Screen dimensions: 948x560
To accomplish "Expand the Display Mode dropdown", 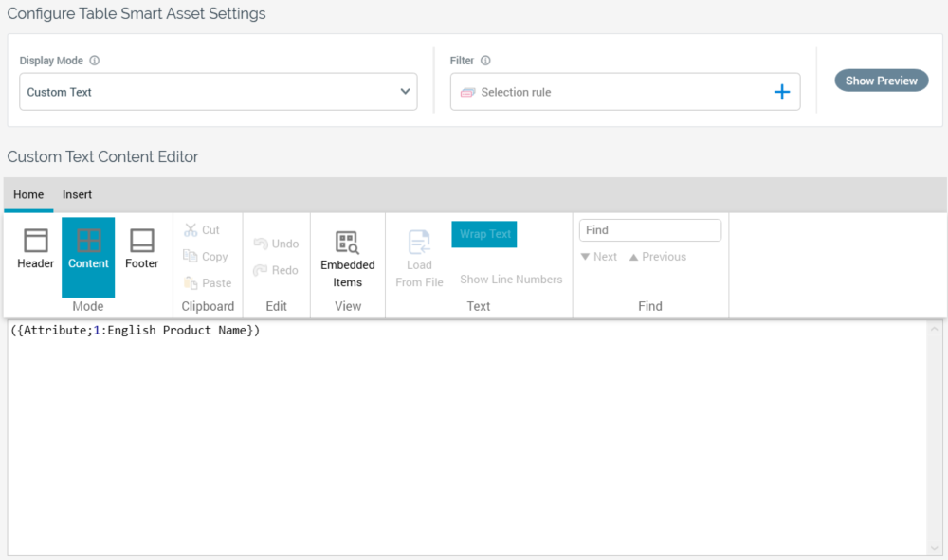I will [x=406, y=92].
